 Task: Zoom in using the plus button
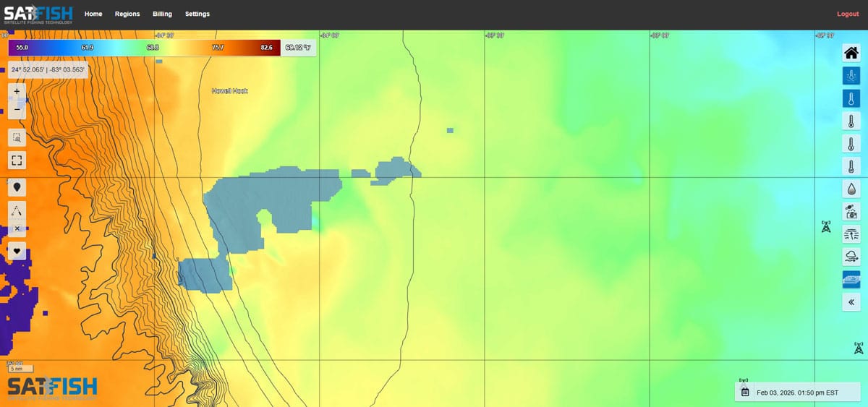point(17,92)
